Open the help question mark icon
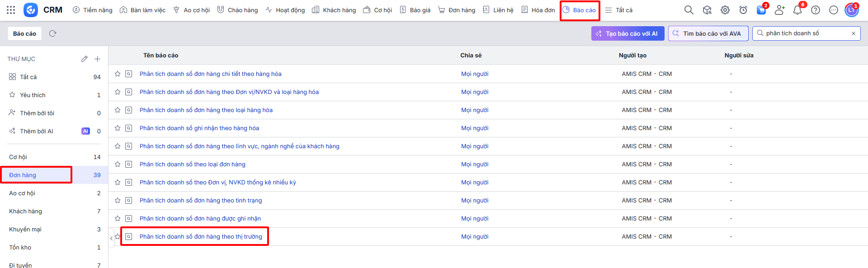Screen dimensions: 868x268 pos(816,10)
